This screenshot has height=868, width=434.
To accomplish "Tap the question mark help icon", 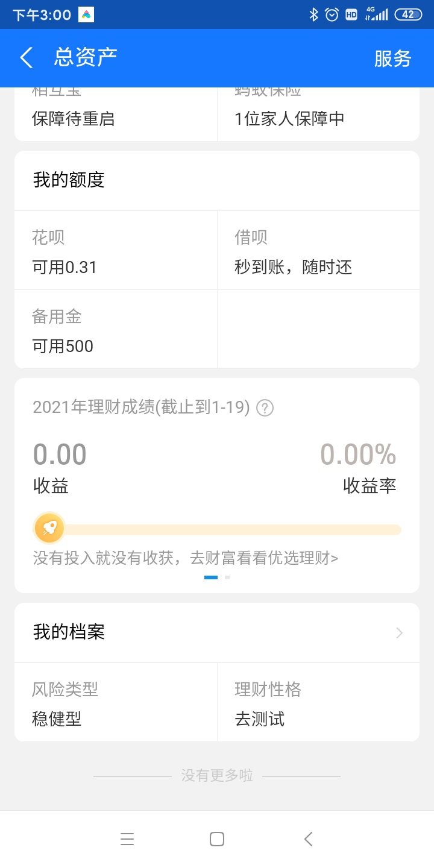I will coord(265,408).
